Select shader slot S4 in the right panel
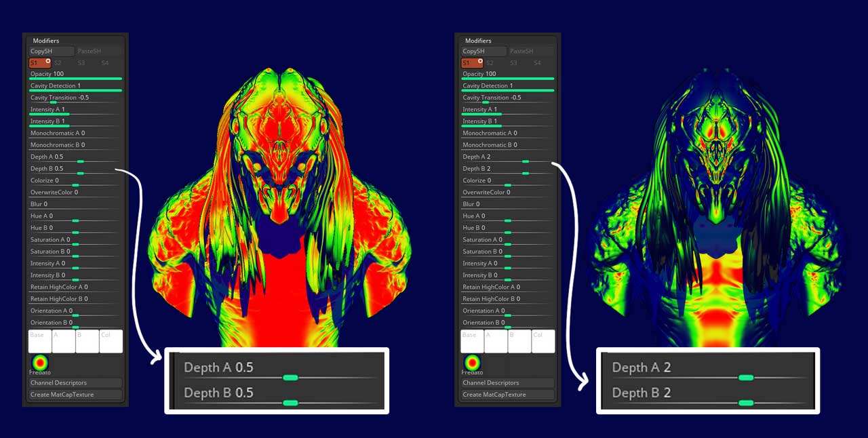 (x=542, y=63)
